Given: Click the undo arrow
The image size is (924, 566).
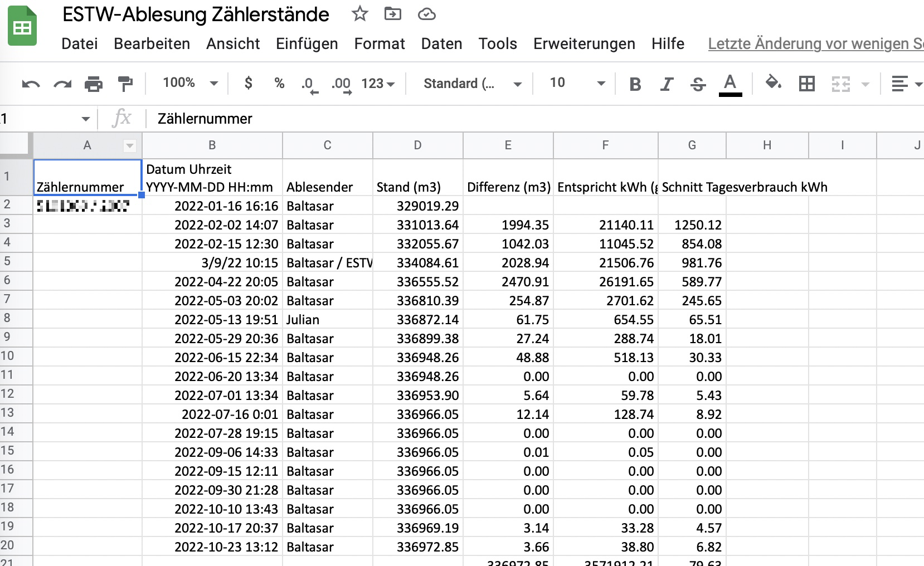Looking at the screenshot, I should click(x=31, y=84).
